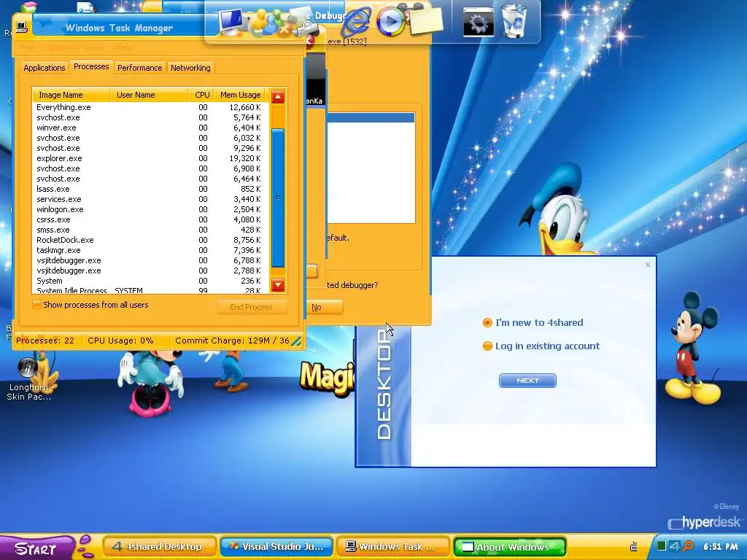
Task: Sort processes by Mem Usage column
Action: click(241, 95)
